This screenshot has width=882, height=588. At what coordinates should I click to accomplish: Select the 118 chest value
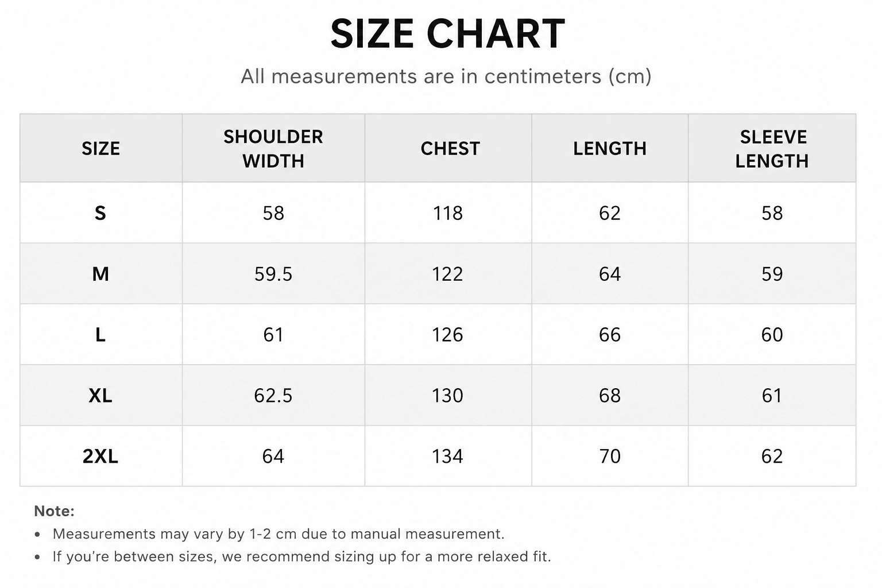(448, 213)
